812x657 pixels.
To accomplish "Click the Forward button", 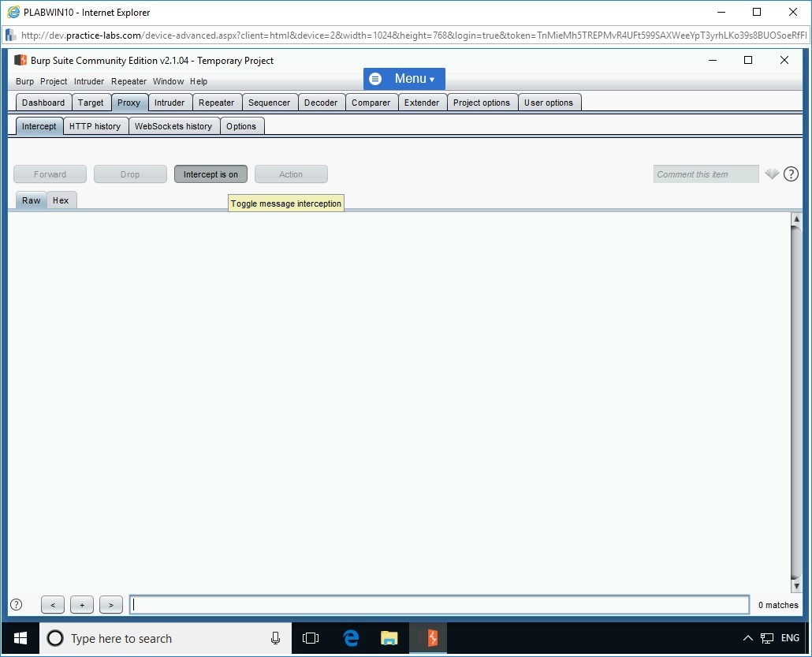I will [x=50, y=174].
